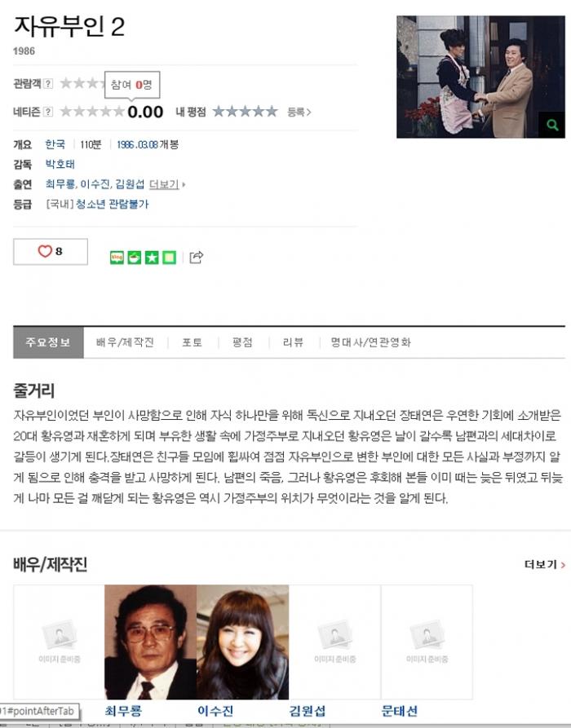Expand cast list with 더보기 link
This screenshot has width=571, height=728.
click(x=166, y=184)
